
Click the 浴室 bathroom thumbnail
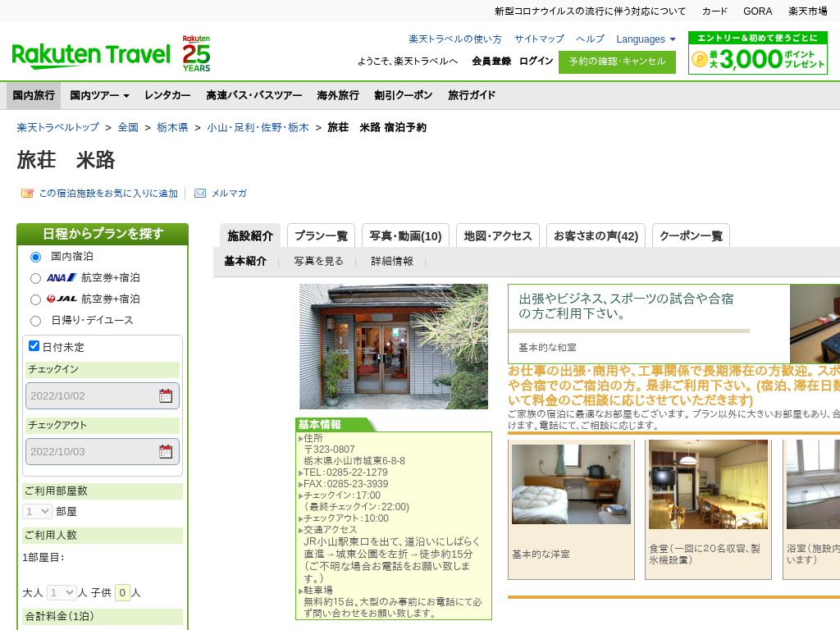tap(813, 485)
